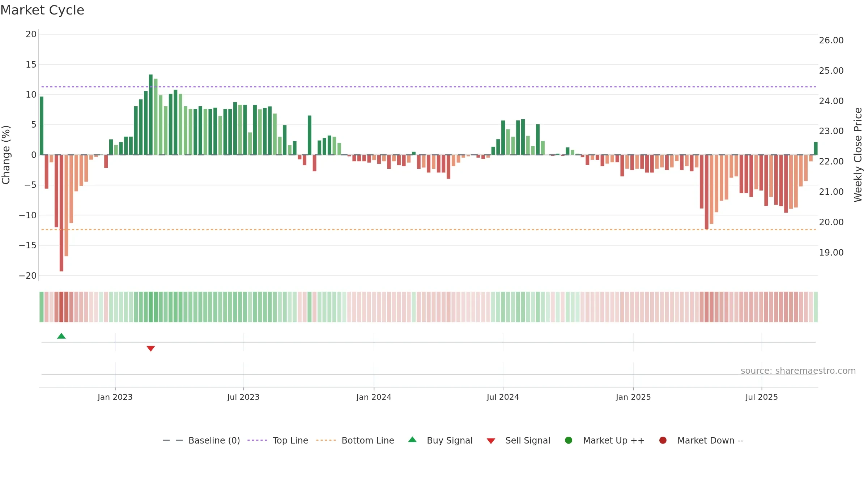The height and width of the screenshot is (488, 868).
Task: Toggle the Buy Signal legend entry
Action: pyautogui.click(x=440, y=440)
